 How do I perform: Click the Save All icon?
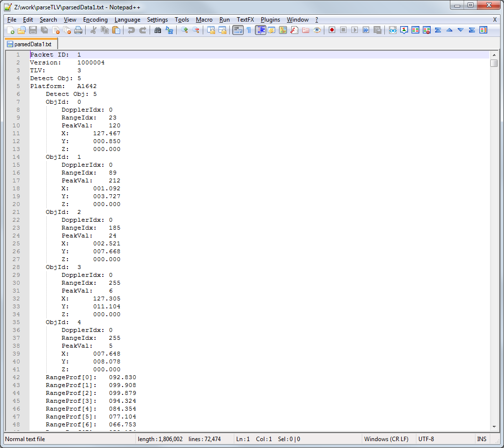click(44, 30)
